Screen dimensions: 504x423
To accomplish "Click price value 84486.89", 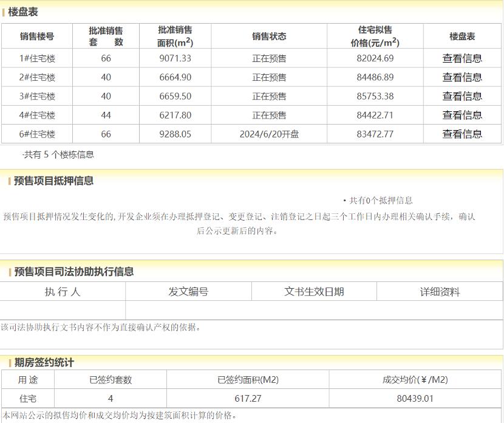I will click(375, 77).
